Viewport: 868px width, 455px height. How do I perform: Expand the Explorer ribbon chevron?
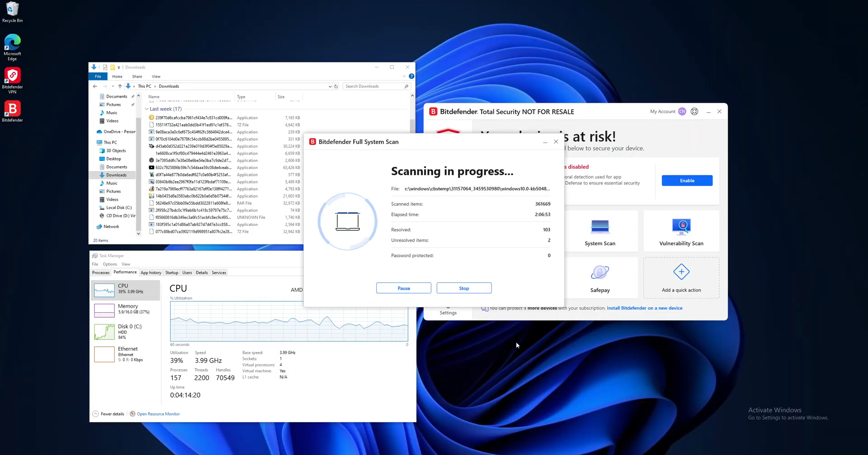tap(404, 76)
